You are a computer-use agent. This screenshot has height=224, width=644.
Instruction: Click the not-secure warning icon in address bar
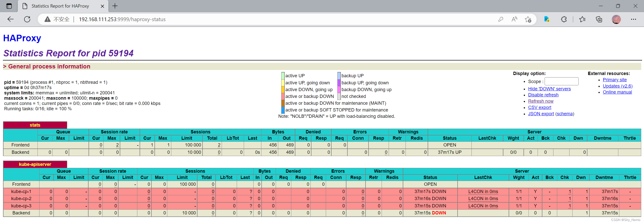coord(47,19)
